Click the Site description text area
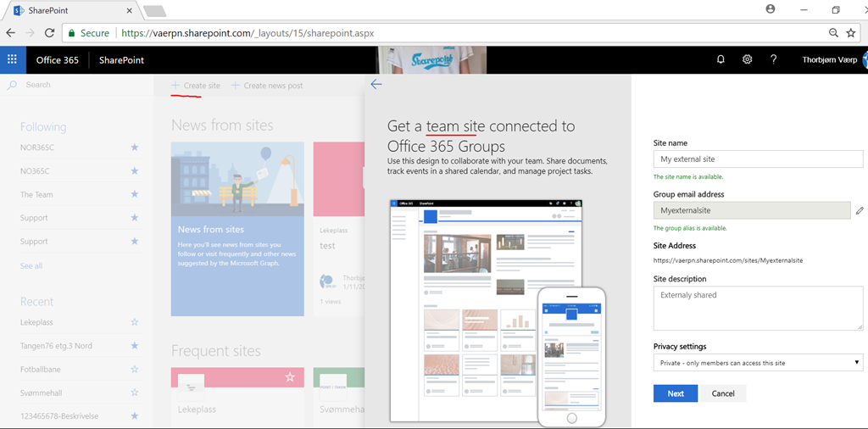The image size is (868, 429). pyautogui.click(x=758, y=308)
